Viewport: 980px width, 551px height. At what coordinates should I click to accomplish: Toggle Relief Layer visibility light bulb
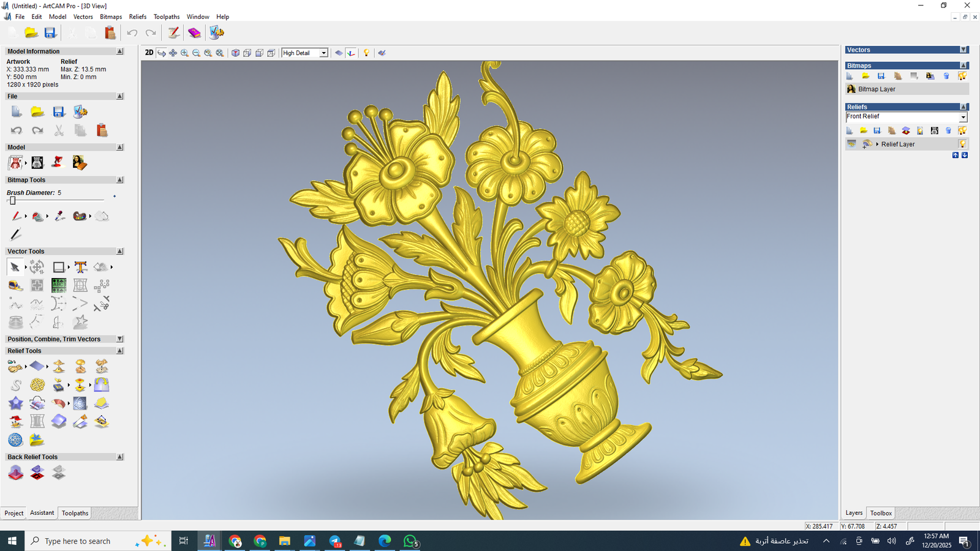tap(962, 144)
